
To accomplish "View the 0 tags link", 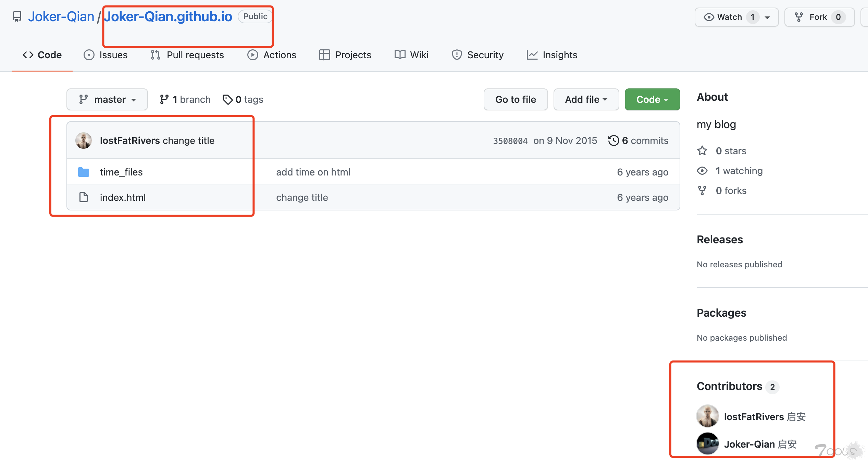I will (243, 99).
